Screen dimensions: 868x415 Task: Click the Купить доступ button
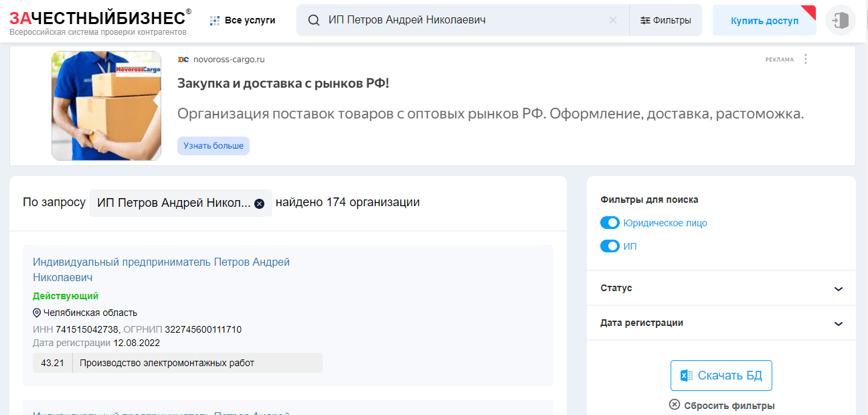[x=764, y=21]
